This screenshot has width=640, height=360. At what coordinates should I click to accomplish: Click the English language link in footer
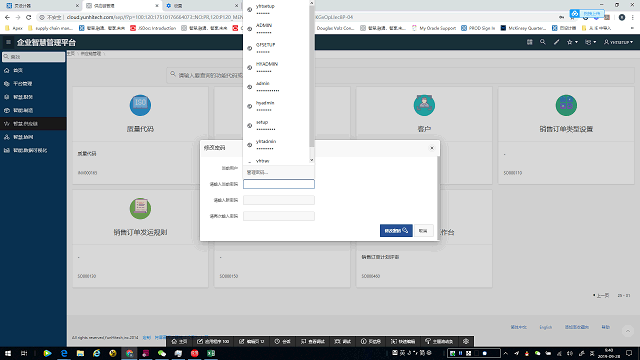[x=545, y=327]
